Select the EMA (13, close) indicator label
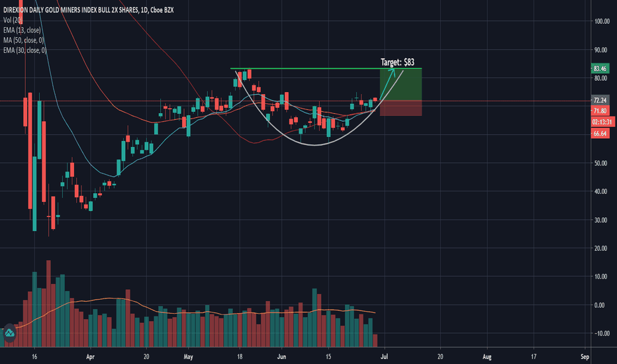The width and height of the screenshot is (617, 364). pyautogui.click(x=22, y=30)
